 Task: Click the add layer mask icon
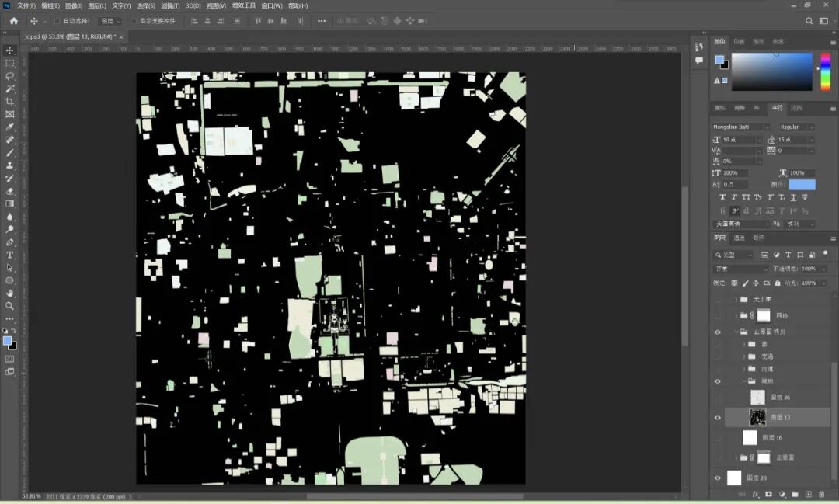click(x=769, y=495)
